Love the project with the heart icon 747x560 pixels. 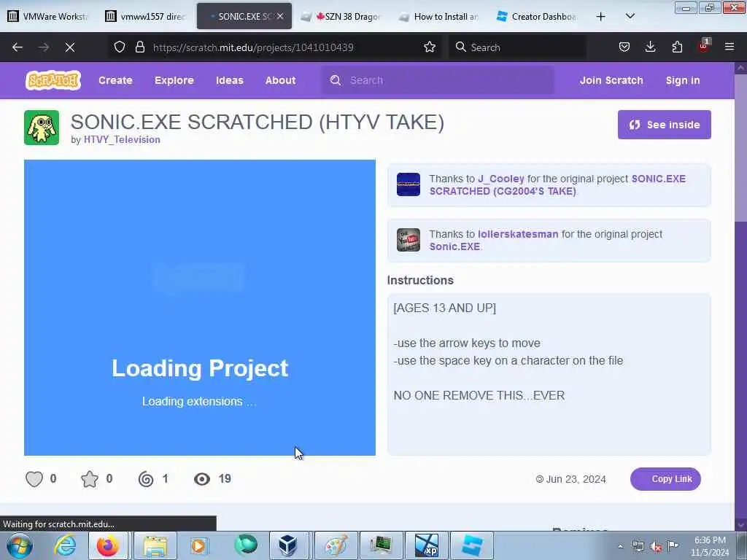[x=34, y=479]
